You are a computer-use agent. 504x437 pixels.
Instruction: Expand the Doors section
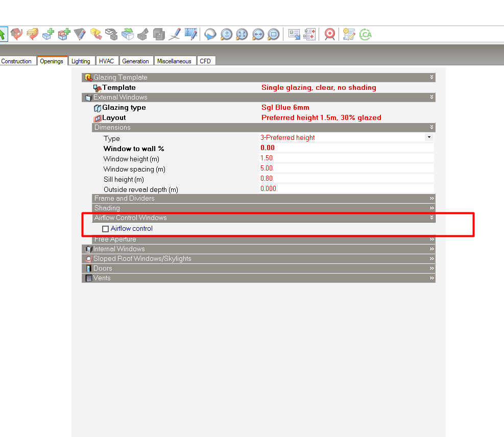coord(259,268)
